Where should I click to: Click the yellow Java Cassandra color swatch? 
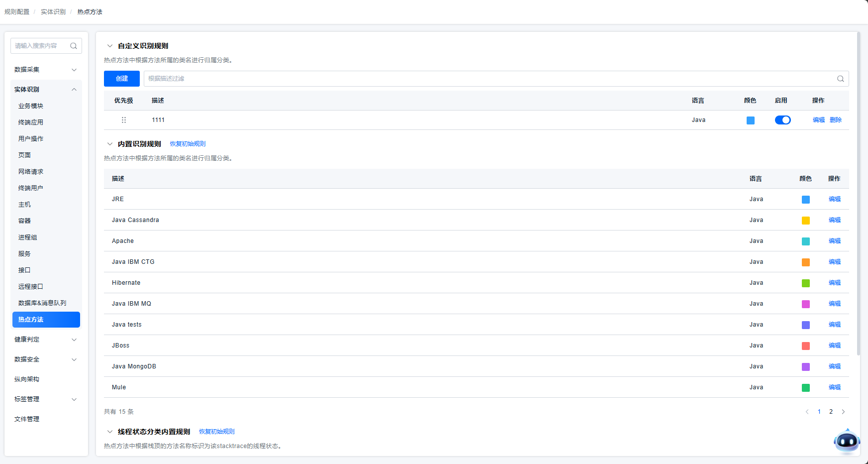805,221
